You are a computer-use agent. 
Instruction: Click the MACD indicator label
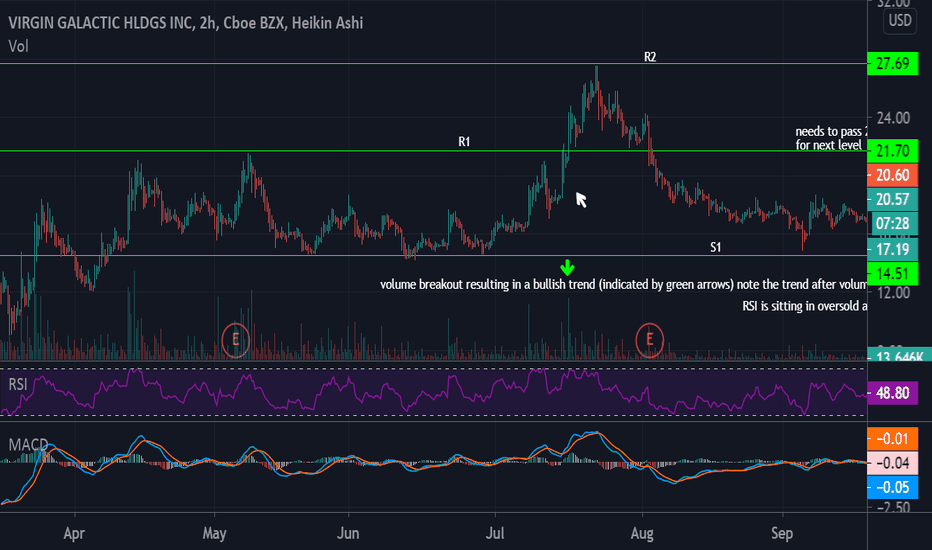28,445
